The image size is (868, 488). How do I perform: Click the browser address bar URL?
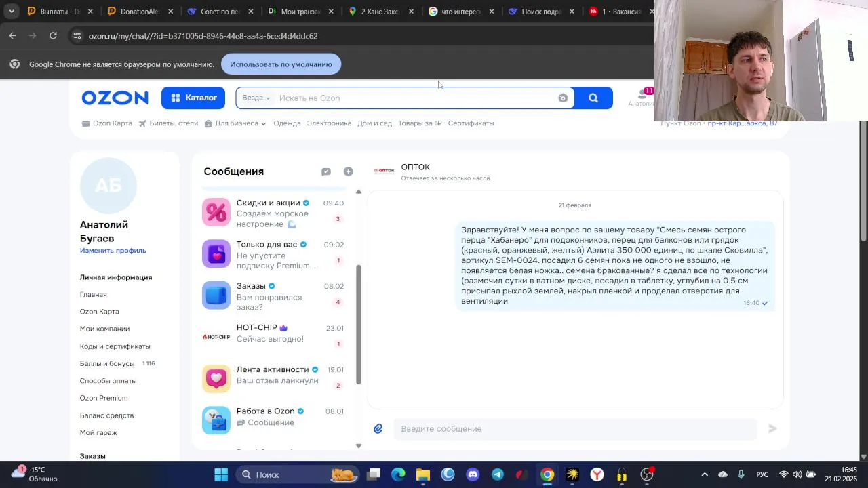[x=203, y=36]
